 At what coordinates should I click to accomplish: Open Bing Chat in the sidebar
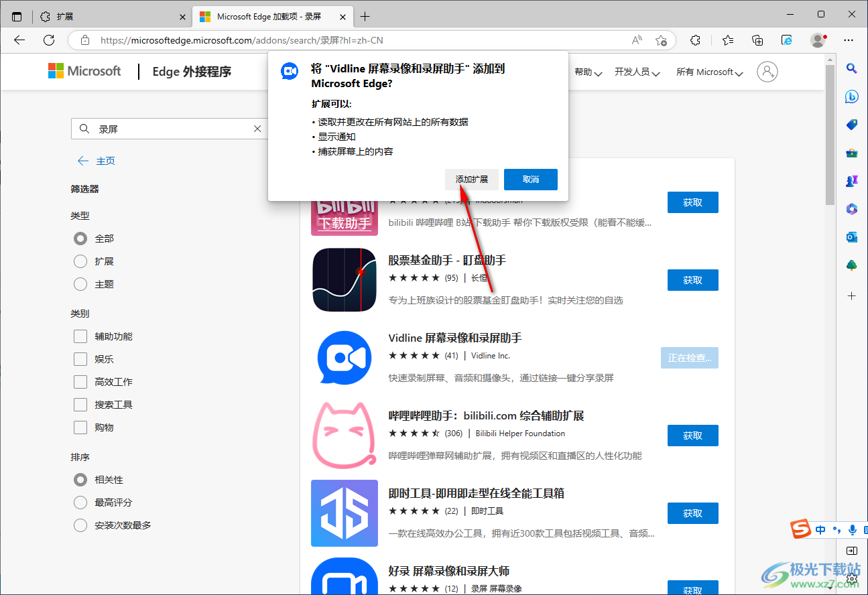(852, 96)
